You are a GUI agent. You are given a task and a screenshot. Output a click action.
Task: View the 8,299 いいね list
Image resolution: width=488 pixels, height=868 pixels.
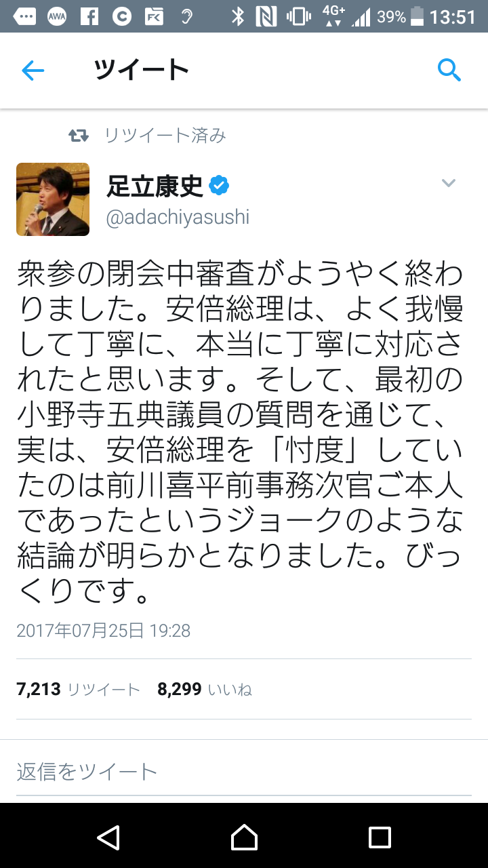click(205, 690)
